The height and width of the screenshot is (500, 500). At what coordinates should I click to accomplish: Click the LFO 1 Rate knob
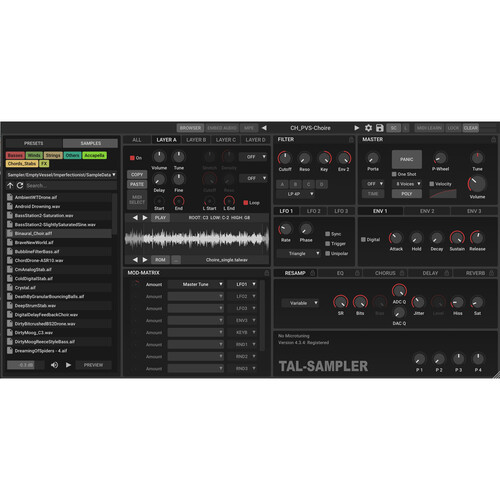[x=285, y=229]
